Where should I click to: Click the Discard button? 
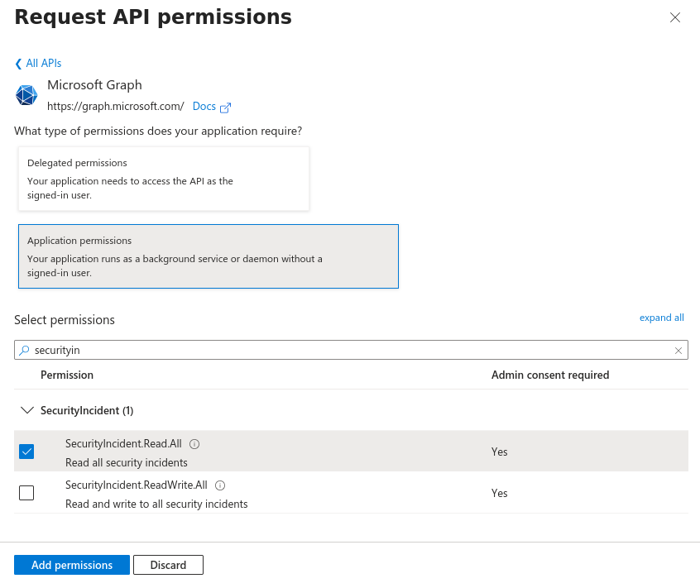coord(168,565)
